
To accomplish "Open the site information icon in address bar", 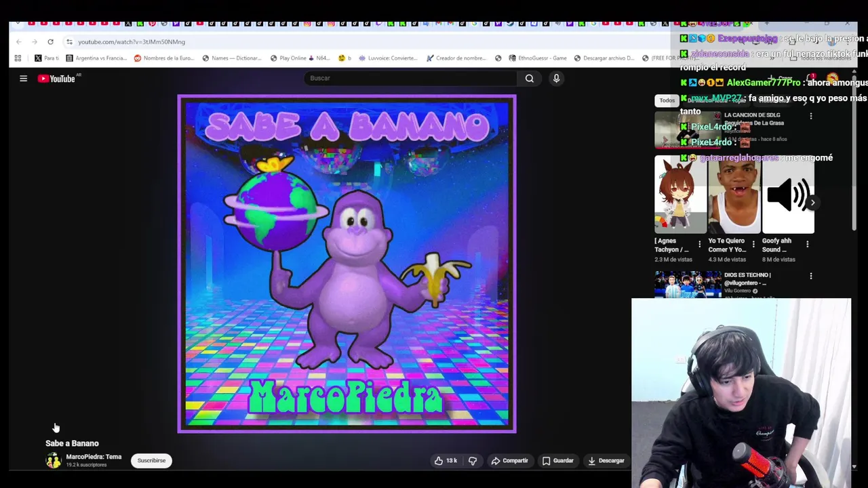I will coord(69,42).
